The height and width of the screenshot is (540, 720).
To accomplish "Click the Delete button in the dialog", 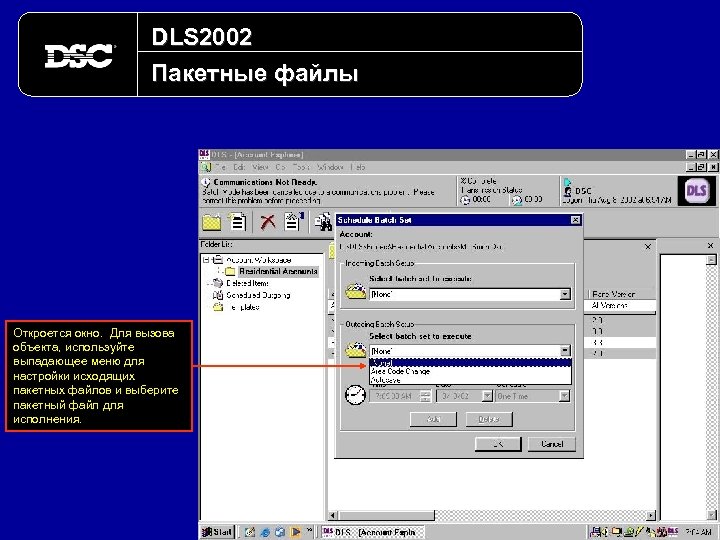I will click(489, 419).
